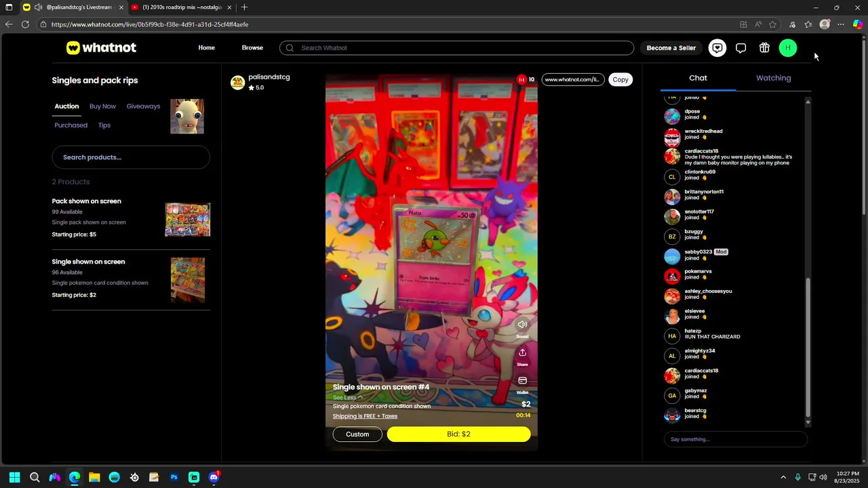The height and width of the screenshot is (488, 868).
Task: Open the gift rewards icon
Action: [x=764, y=48]
